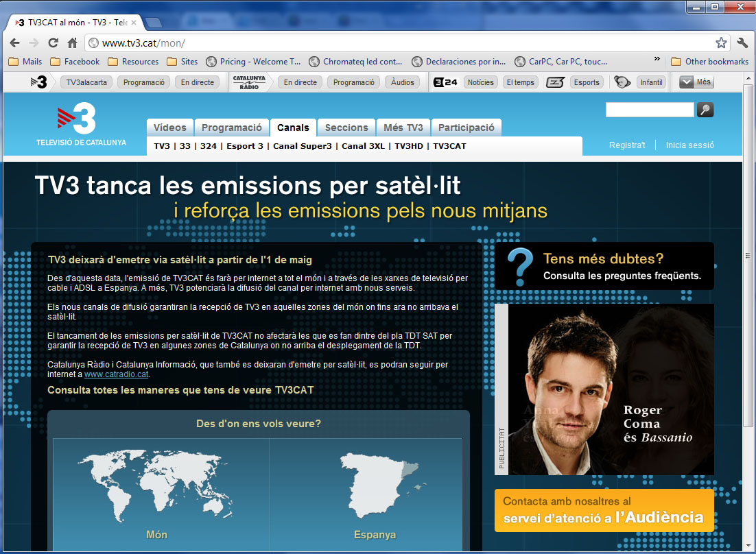The image size is (756, 554).
Task: Click the Catalunya Ràdio logo
Action: (x=249, y=82)
